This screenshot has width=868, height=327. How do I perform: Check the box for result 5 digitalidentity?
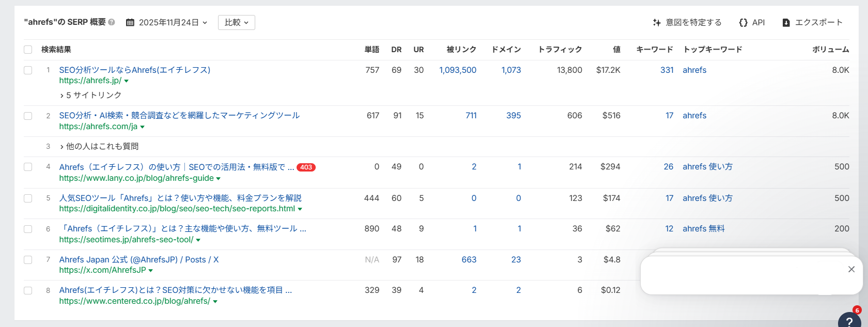28,198
